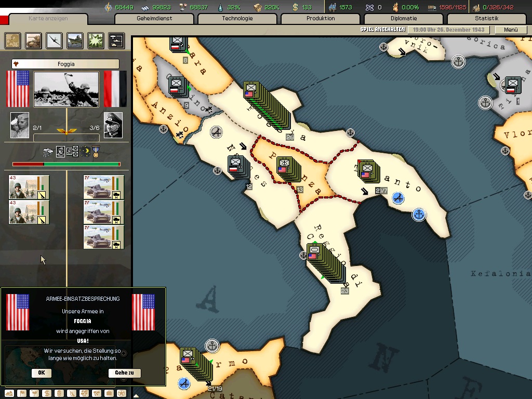
Task: Select the US army stack in Reggio di Calabria
Action: tap(326, 263)
